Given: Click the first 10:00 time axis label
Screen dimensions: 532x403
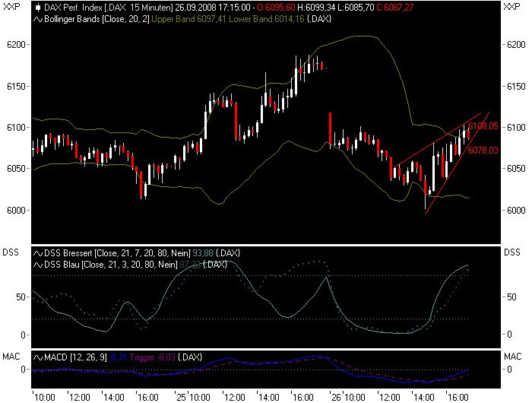Looking at the screenshot, I should pyautogui.click(x=45, y=397).
